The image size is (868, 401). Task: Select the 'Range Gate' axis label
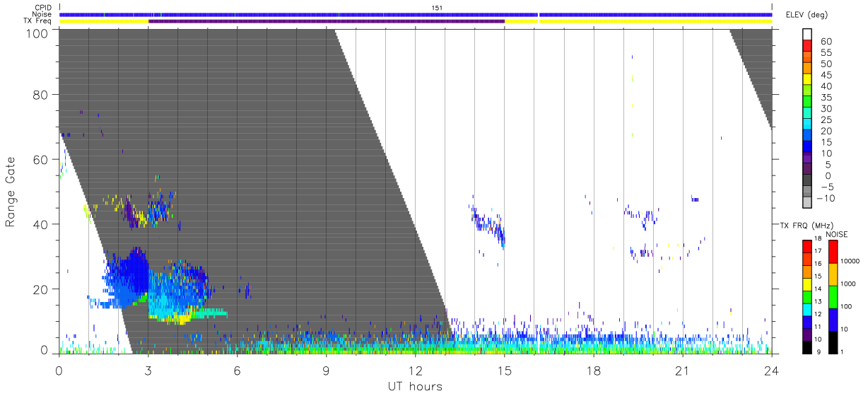pos(11,192)
